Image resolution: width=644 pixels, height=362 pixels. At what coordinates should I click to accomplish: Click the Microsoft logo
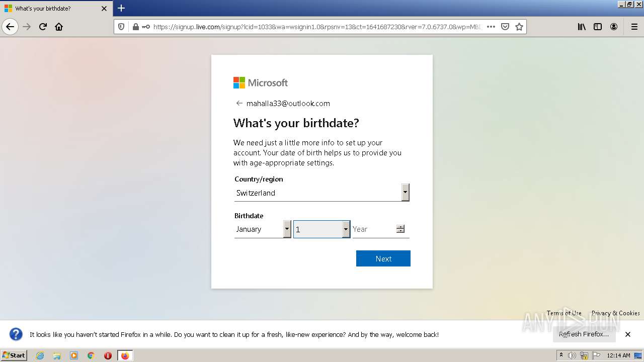[x=261, y=82]
